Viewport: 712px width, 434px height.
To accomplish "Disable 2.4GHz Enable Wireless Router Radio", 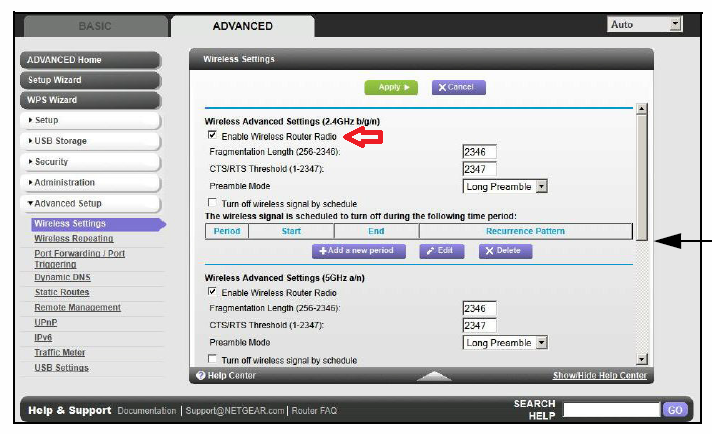I will click(x=212, y=135).
